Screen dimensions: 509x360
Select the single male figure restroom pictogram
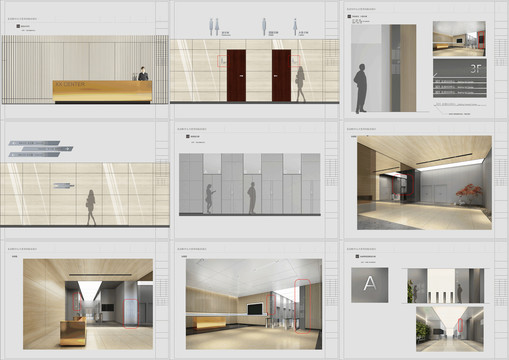[x=264, y=27]
